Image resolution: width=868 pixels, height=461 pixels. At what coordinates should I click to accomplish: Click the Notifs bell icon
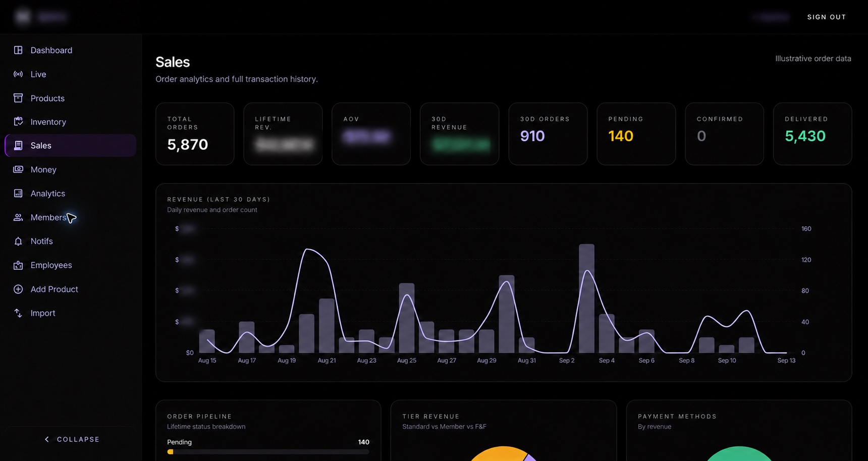(x=18, y=241)
